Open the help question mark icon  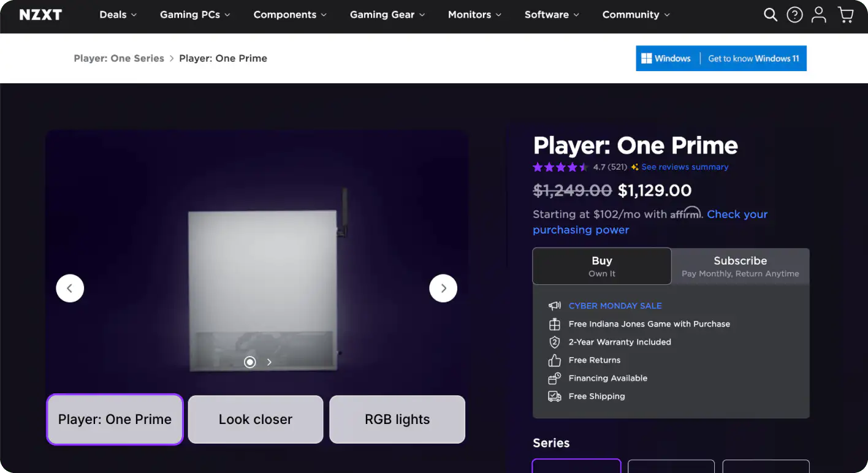tap(794, 15)
